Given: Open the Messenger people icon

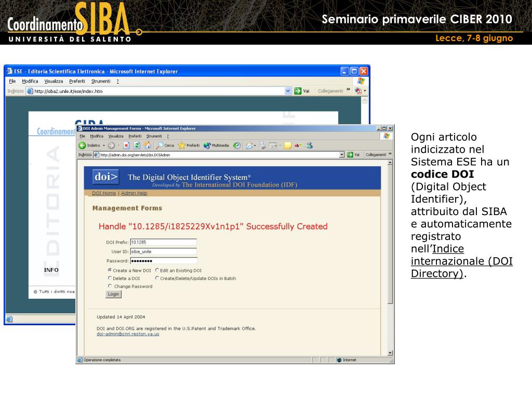Looking at the screenshot, I should pyautogui.click(x=309, y=145).
